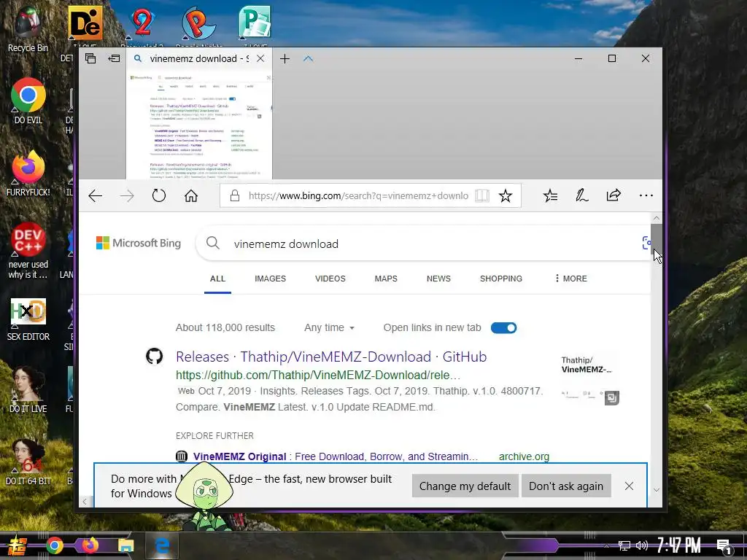Close the vinememz download tab
The width and height of the screenshot is (747, 560).
pyautogui.click(x=260, y=58)
